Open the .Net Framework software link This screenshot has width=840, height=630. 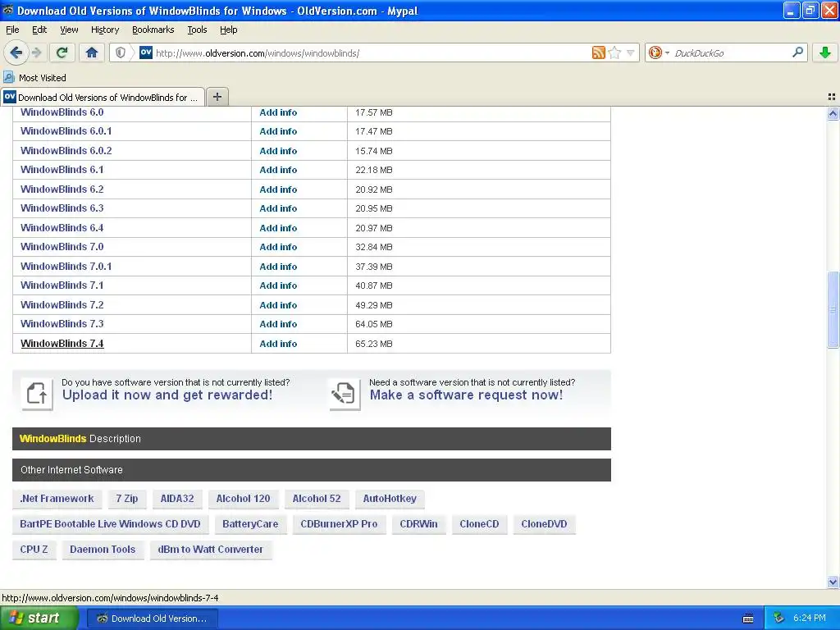pyautogui.click(x=57, y=499)
